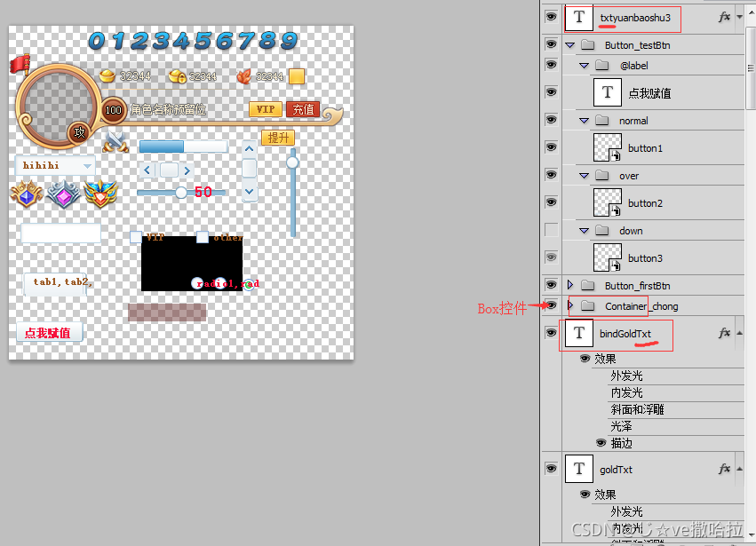Click the Container_chong folder icon

point(588,305)
